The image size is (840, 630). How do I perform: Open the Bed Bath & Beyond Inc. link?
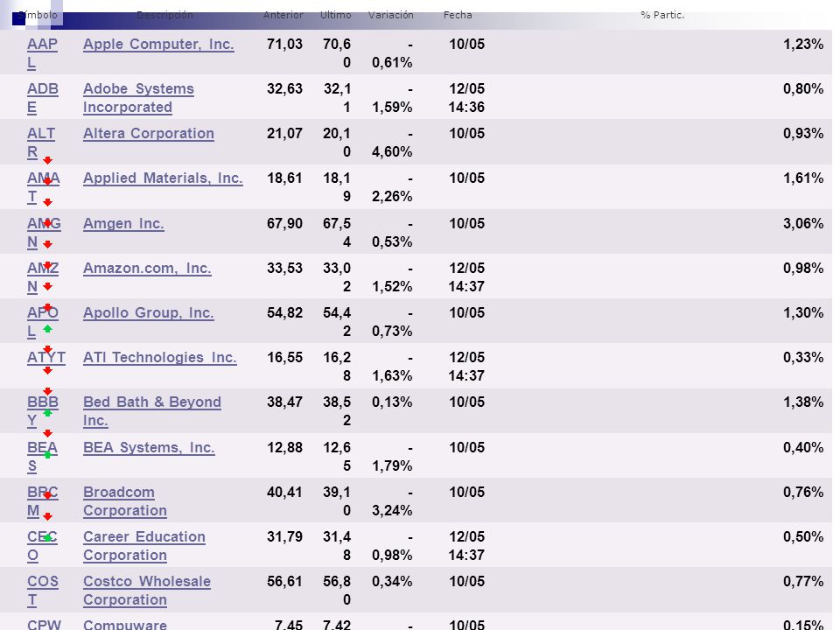[x=151, y=411]
